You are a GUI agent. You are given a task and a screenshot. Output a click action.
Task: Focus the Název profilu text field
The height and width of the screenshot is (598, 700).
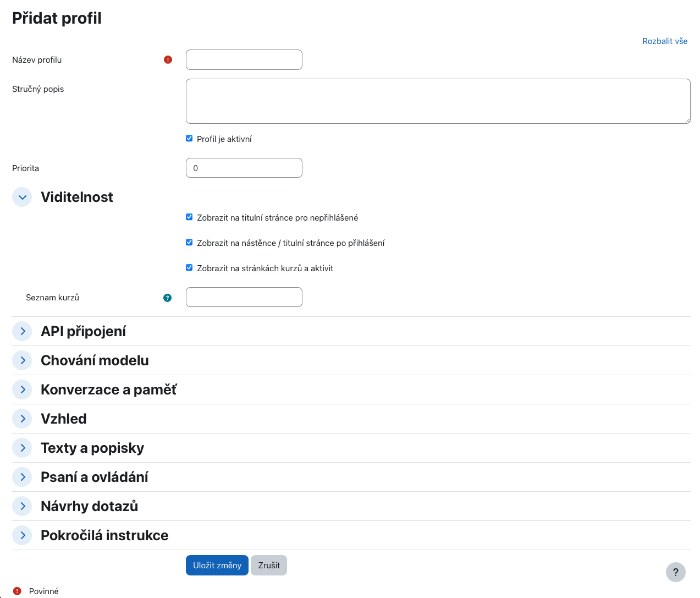(244, 60)
